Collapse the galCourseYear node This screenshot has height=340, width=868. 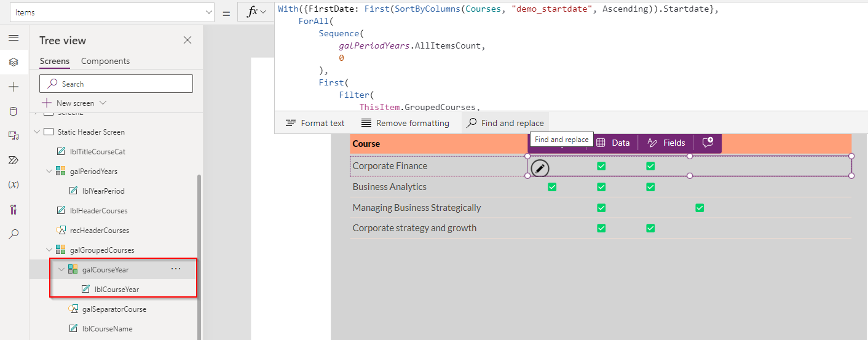pos(61,269)
